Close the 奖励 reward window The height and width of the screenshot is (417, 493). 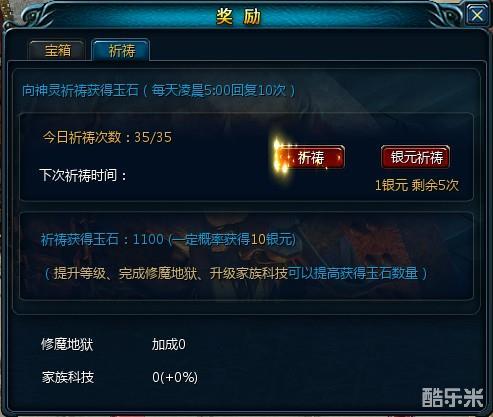tap(477, 15)
